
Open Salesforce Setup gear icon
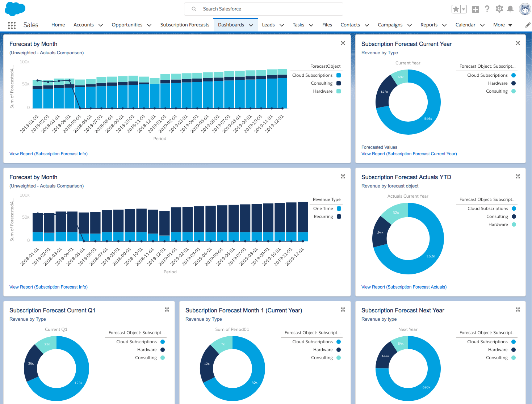pos(499,9)
